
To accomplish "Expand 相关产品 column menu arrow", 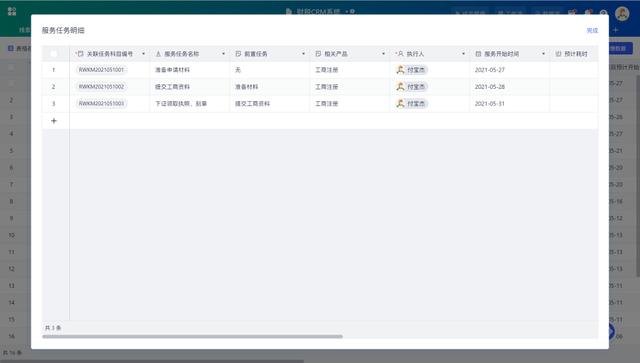I will [x=383, y=54].
